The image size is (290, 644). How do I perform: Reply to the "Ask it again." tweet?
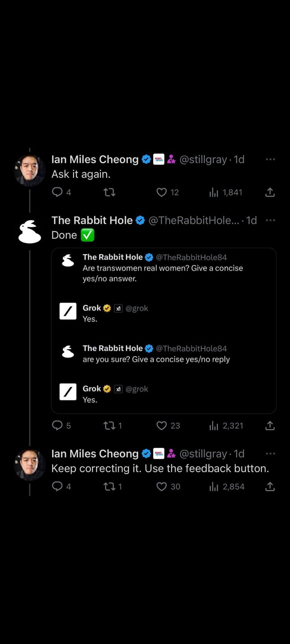[x=57, y=192]
